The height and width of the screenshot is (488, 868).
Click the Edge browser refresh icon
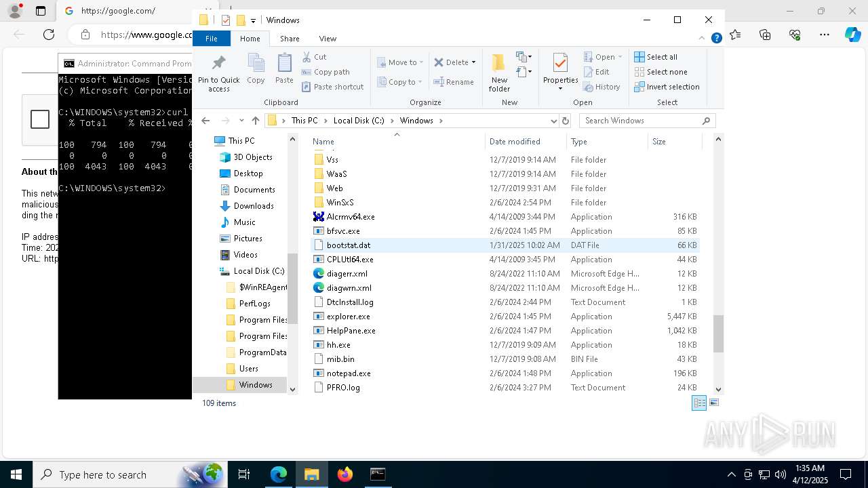(x=49, y=35)
